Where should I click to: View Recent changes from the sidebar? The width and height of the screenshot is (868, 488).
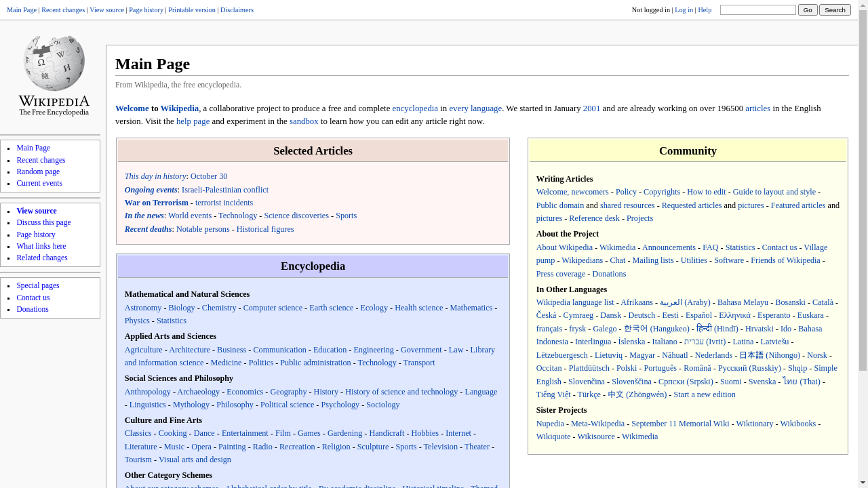click(x=41, y=159)
